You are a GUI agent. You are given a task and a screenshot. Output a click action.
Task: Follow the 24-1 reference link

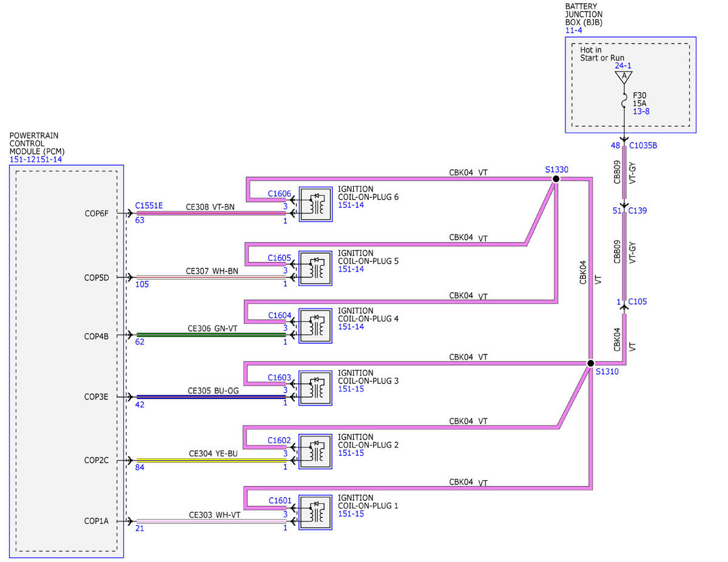point(623,65)
